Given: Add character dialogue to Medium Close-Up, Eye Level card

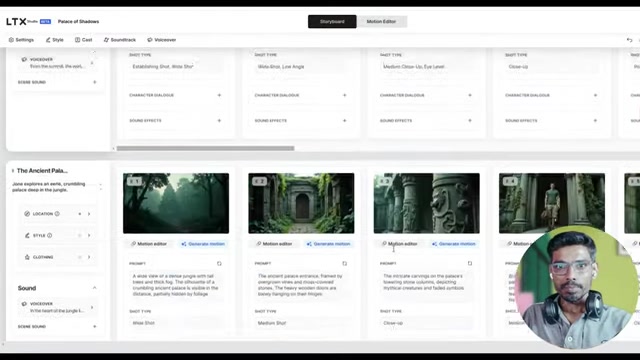Looking at the screenshot, I should pyautogui.click(x=470, y=95).
